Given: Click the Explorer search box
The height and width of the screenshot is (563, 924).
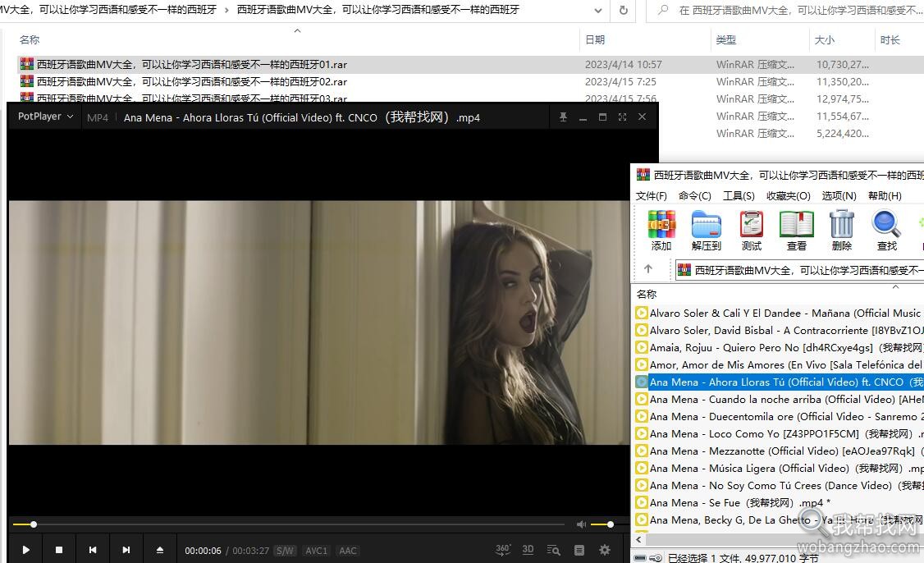Looking at the screenshot, I should pyautogui.click(x=785, y=10).
